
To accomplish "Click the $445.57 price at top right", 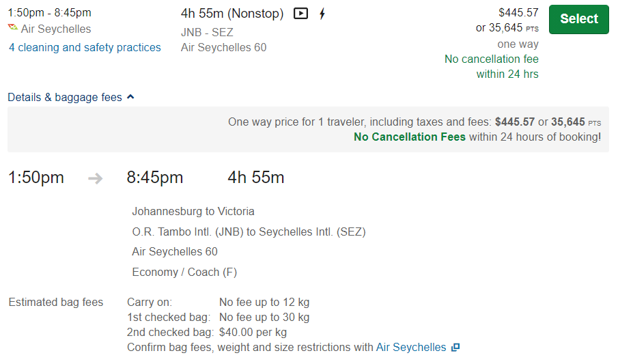I will point(518,12).
